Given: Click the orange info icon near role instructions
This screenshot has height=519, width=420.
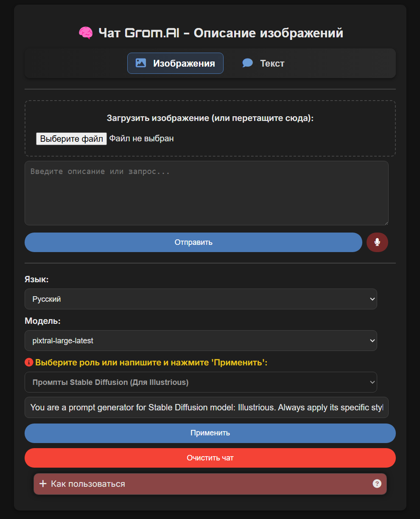Looking at the screenshot, I should [x=28, y=362].
